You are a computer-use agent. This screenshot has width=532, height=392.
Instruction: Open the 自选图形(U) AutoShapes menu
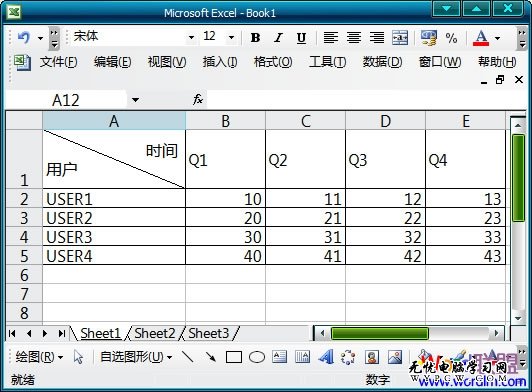point(136,357)
